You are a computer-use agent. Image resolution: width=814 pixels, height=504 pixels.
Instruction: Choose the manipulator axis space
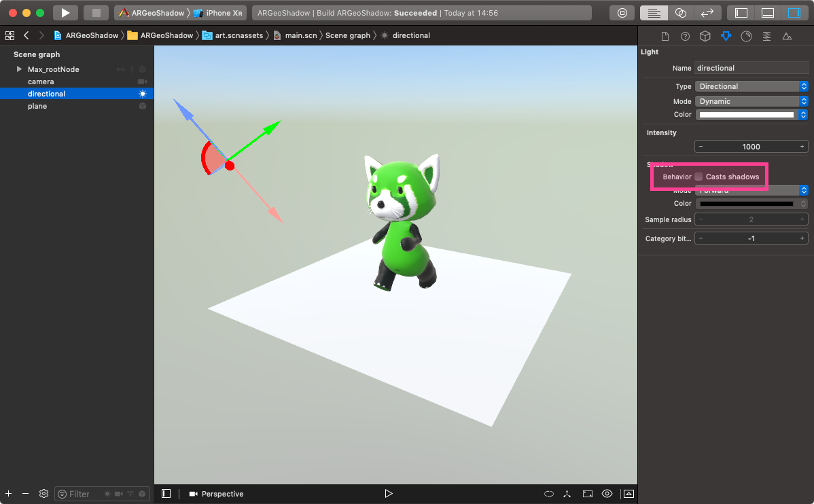[567, 494]
